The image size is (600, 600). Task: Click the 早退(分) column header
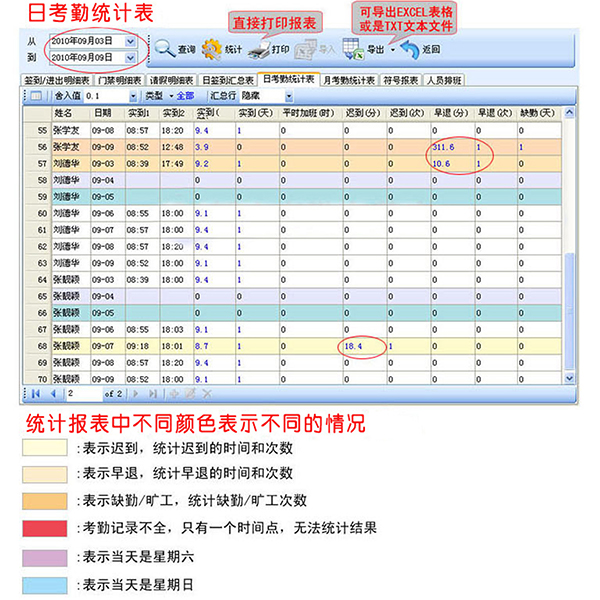pyautogui.click(x=453, y=113)
